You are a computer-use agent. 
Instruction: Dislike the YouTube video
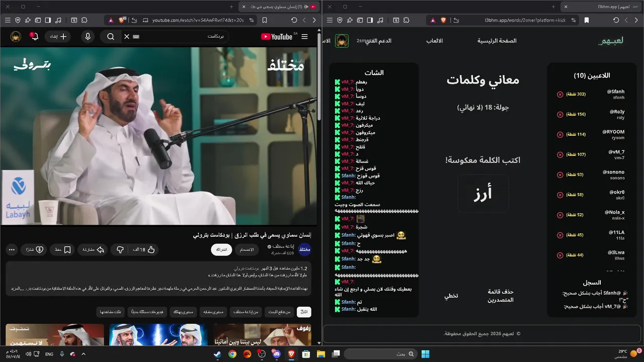[120, 249]
